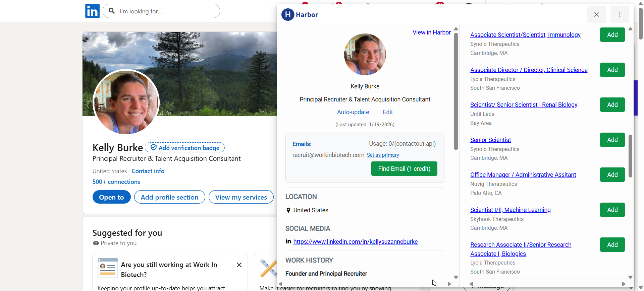Click the Auto-update link
The width and height of the screenshot is (644, 291).
353,112
